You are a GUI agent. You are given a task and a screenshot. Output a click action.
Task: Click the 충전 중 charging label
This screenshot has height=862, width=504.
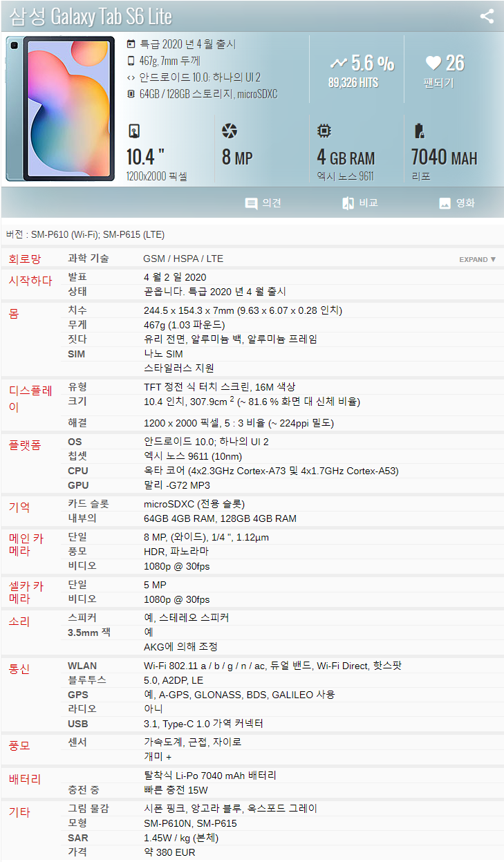(x=84, y=790)
